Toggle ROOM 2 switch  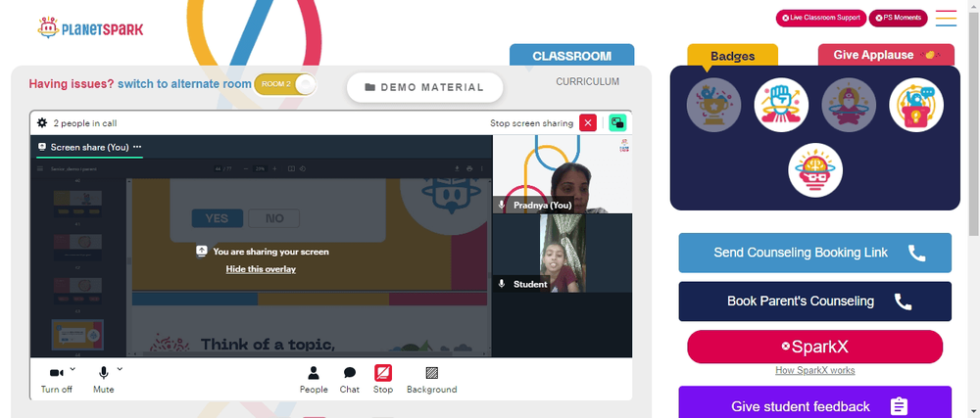click(x=285, y=84)
